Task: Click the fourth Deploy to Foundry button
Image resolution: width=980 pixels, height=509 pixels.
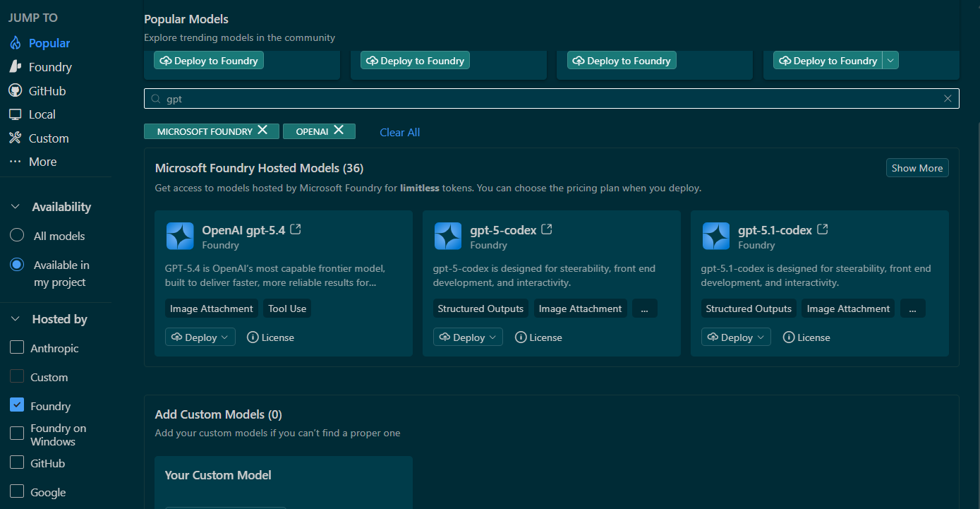Action: pyautogui.click(x=828, y=61)
